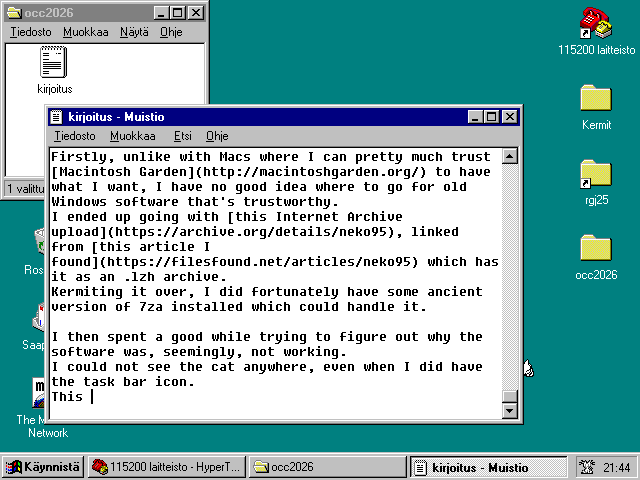Click '1 valittu' status bar in occ2026

point(24,188)
